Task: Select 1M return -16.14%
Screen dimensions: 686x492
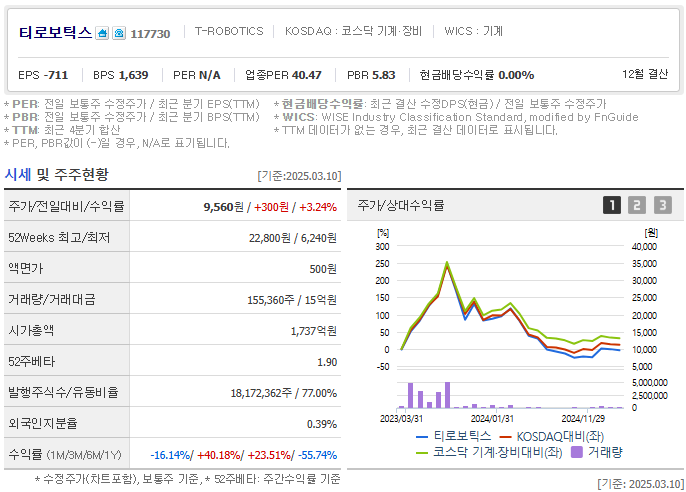Action: [170, 455]
